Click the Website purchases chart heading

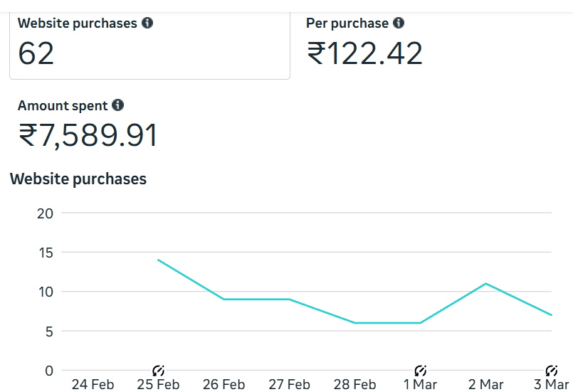78,179
